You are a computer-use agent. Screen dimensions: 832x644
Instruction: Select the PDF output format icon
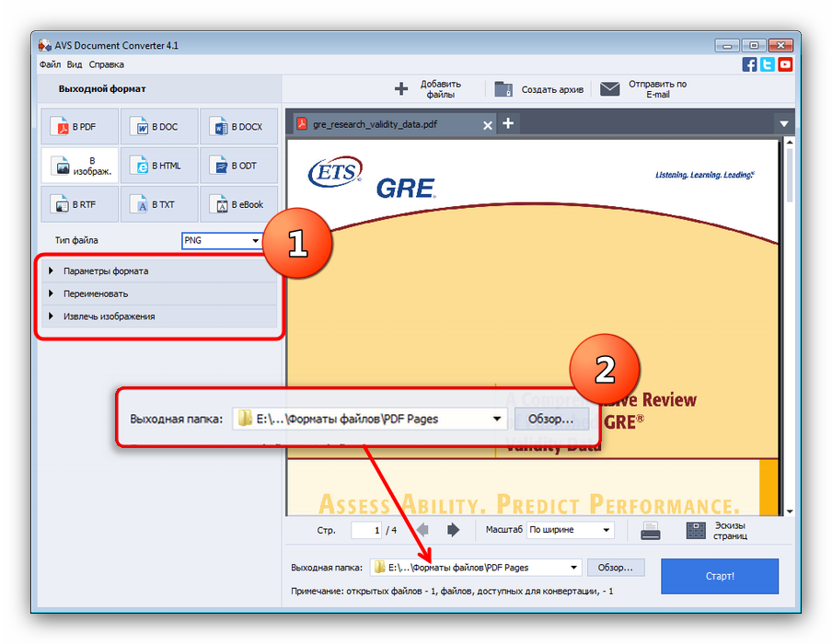(79, 127)
